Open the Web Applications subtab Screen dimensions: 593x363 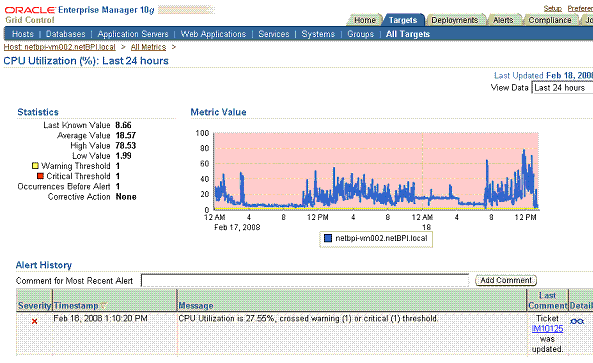[x=213, y=34]
